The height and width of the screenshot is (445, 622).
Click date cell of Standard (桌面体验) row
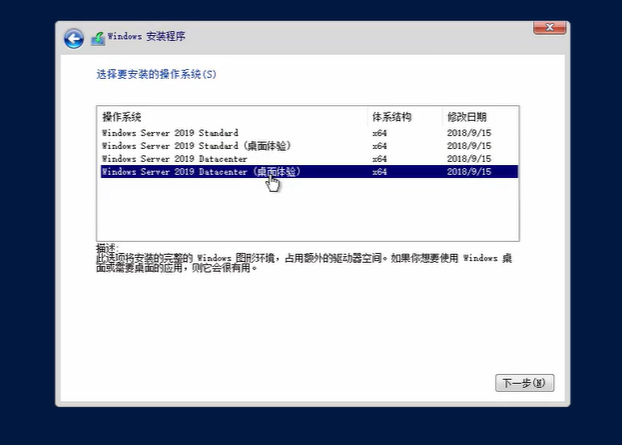tap(469, 145)
